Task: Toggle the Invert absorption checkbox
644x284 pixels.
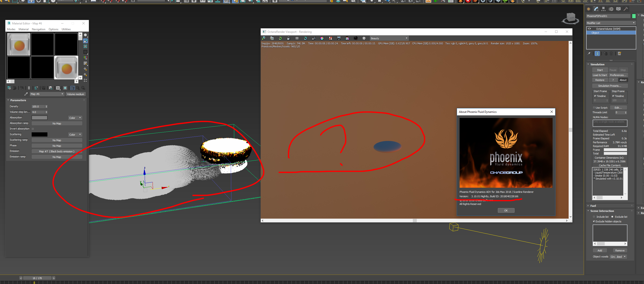Action: pos(33,129)
